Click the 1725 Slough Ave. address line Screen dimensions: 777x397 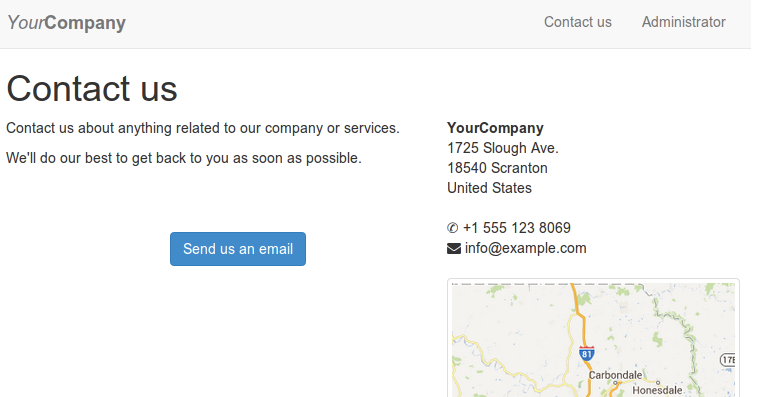click(x=503, y=148)
